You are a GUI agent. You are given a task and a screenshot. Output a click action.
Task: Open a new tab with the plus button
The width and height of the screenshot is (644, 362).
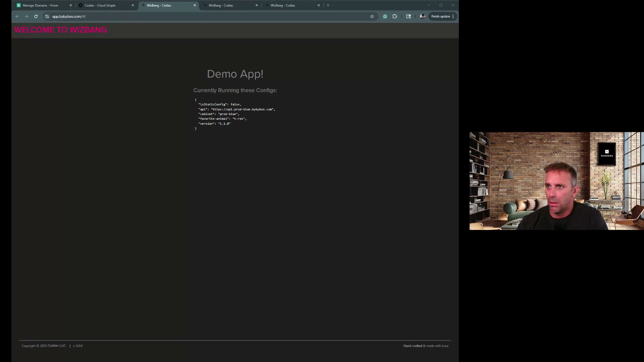(x=328, y=5)
